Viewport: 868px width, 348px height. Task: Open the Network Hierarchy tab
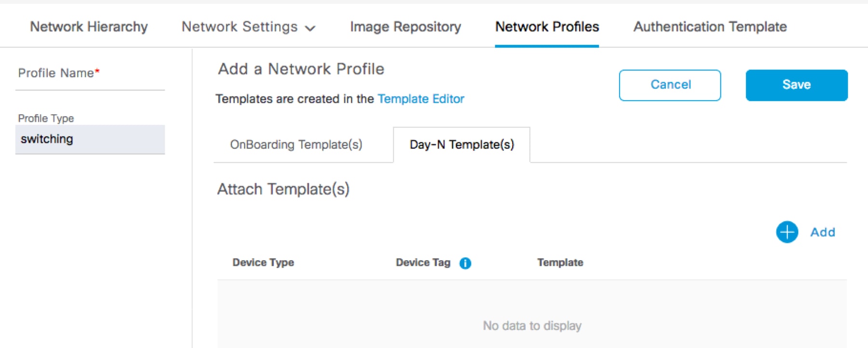pos(89,27)
